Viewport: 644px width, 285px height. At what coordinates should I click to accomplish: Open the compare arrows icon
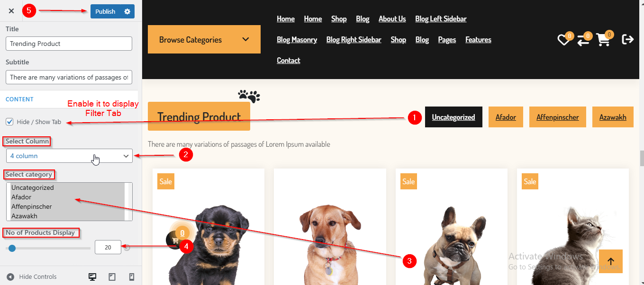tap(583, 40)
